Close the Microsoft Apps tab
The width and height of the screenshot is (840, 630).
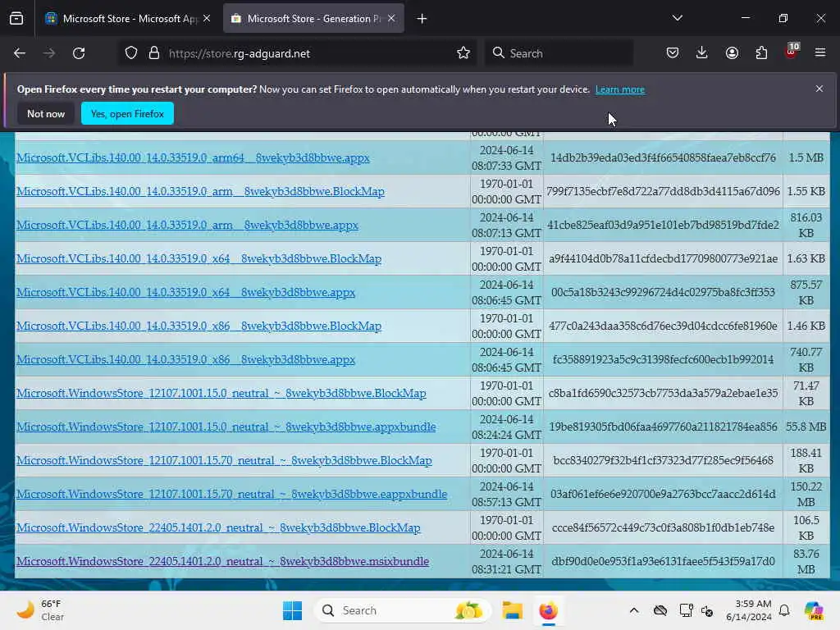(207, 18)
